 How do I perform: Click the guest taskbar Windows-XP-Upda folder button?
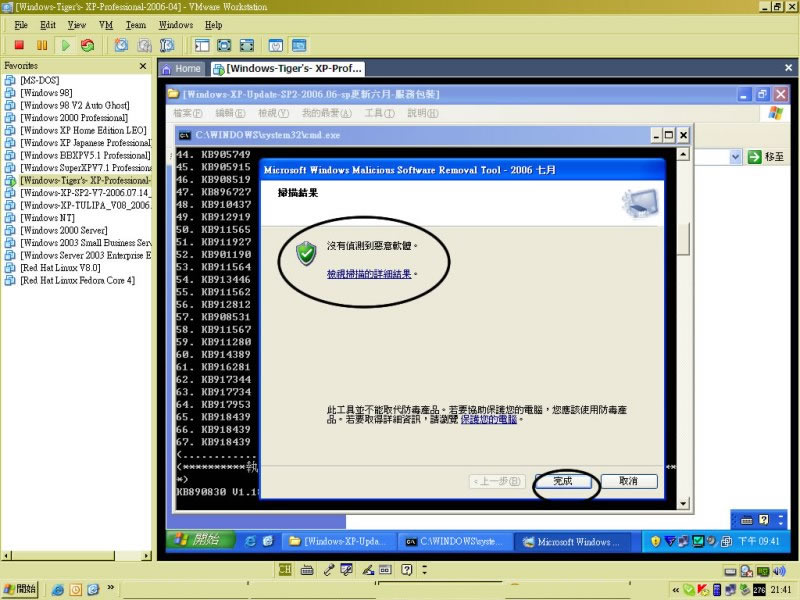point(337,541)
